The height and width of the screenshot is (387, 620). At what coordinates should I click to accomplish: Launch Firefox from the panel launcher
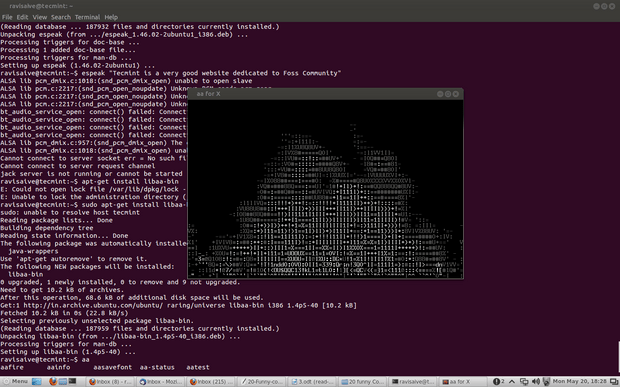point(53,381)
